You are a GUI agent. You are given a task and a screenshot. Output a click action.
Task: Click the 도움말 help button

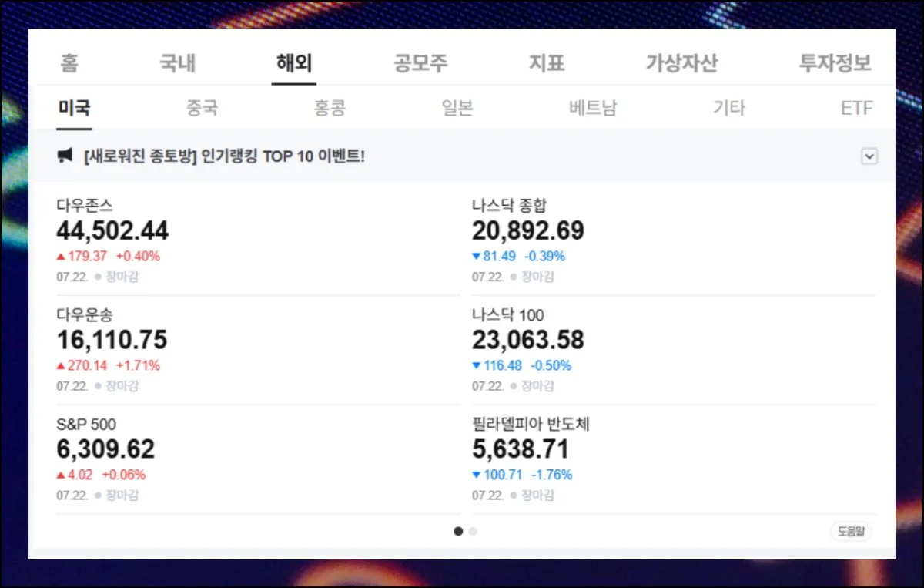tap(850, 531)
